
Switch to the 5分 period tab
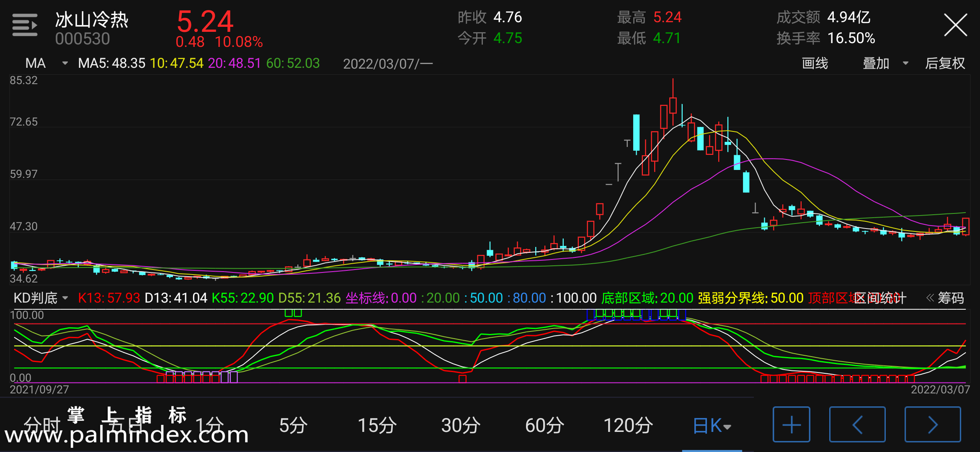coord(293,426)
